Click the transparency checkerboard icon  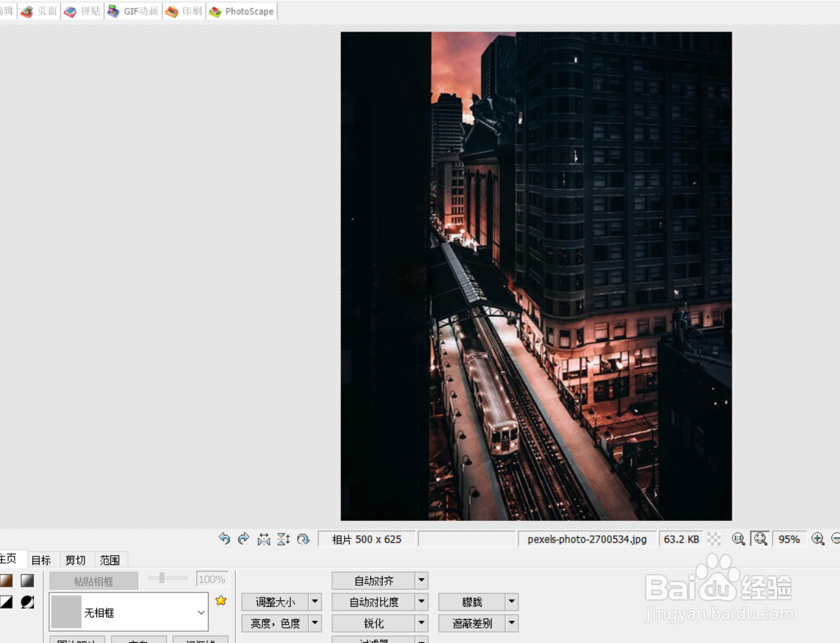click(x=714, y=539)
